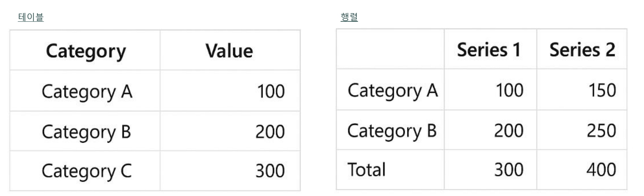This screenshot has width=644, height=196.
Task: Click the Series 2 column header
Action: 582,49
